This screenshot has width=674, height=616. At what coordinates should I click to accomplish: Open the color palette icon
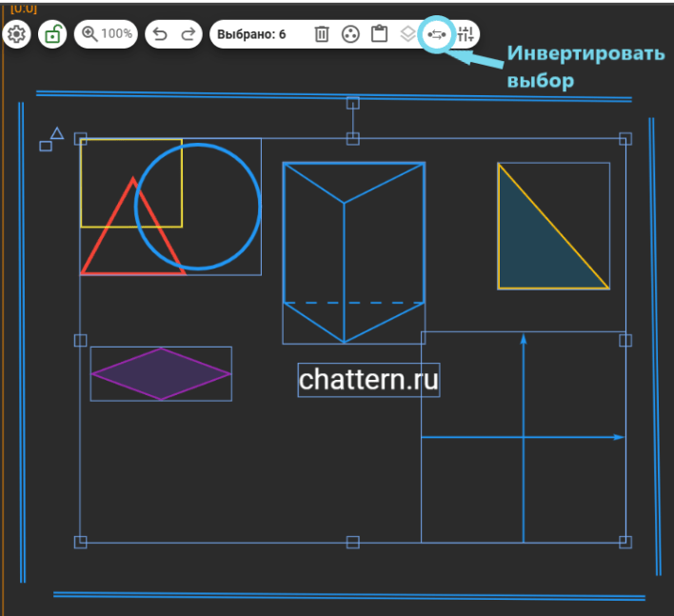350,34
